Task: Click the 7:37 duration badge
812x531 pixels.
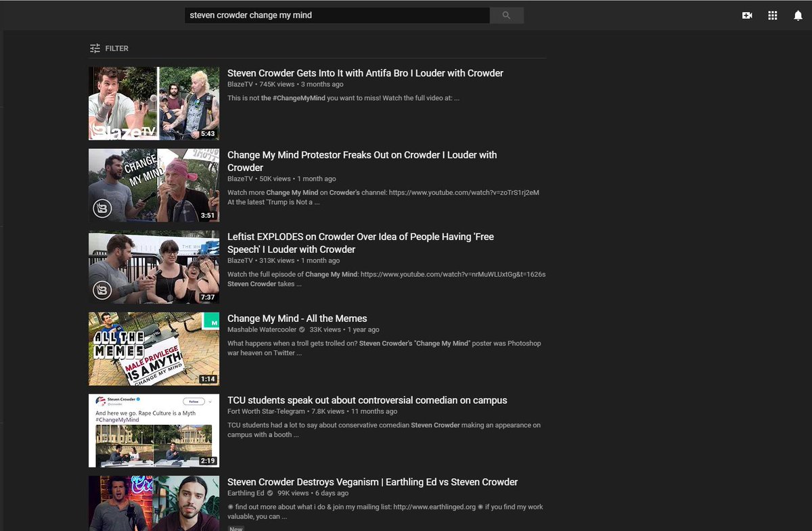Action: [x=208, y=298]
